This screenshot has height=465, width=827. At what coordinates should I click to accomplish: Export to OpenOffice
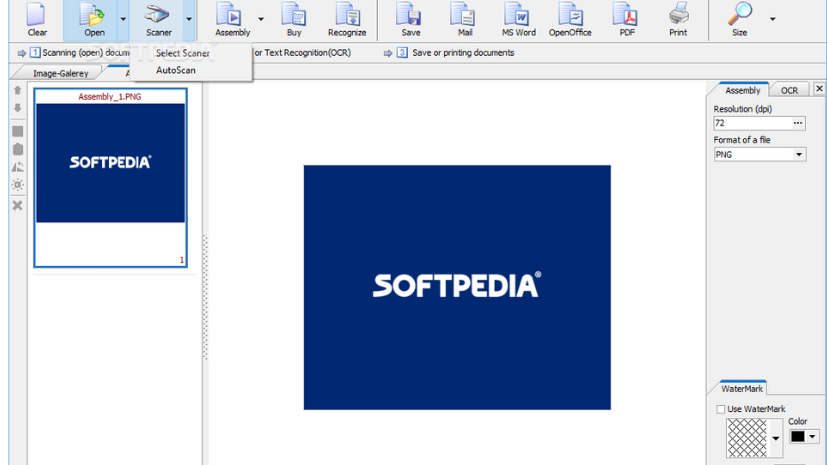coord(570,19)
